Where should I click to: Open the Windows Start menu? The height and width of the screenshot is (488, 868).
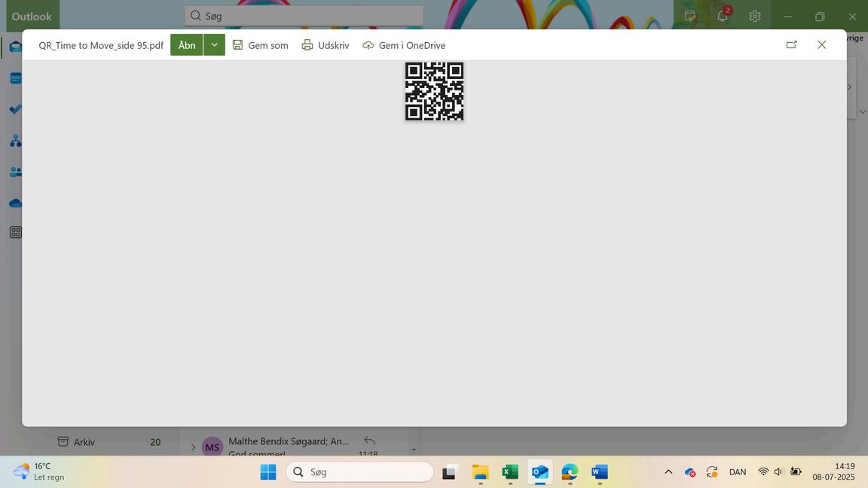coord(268,472)
